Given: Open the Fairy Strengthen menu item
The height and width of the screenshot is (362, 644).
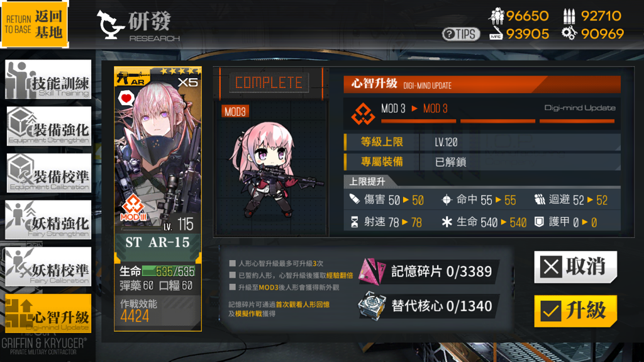Looking at the screenshot, I should pos(48,220).
